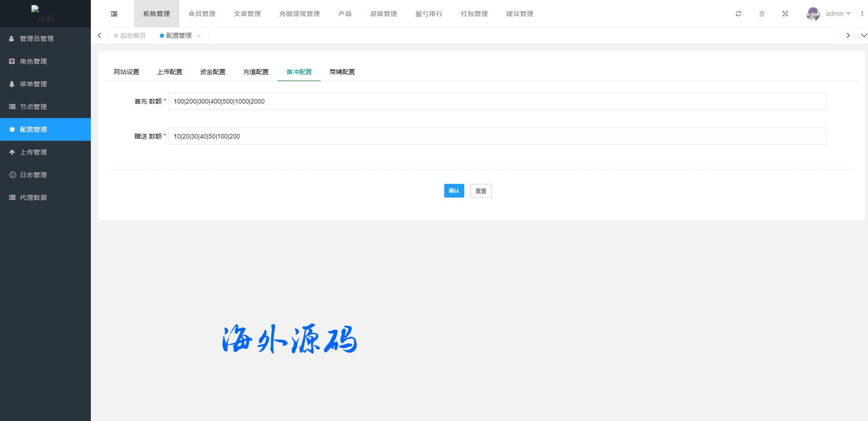This screenshot has height=421, width=868.
Task: Click the admin user avatar
Action: coord(813,14)
